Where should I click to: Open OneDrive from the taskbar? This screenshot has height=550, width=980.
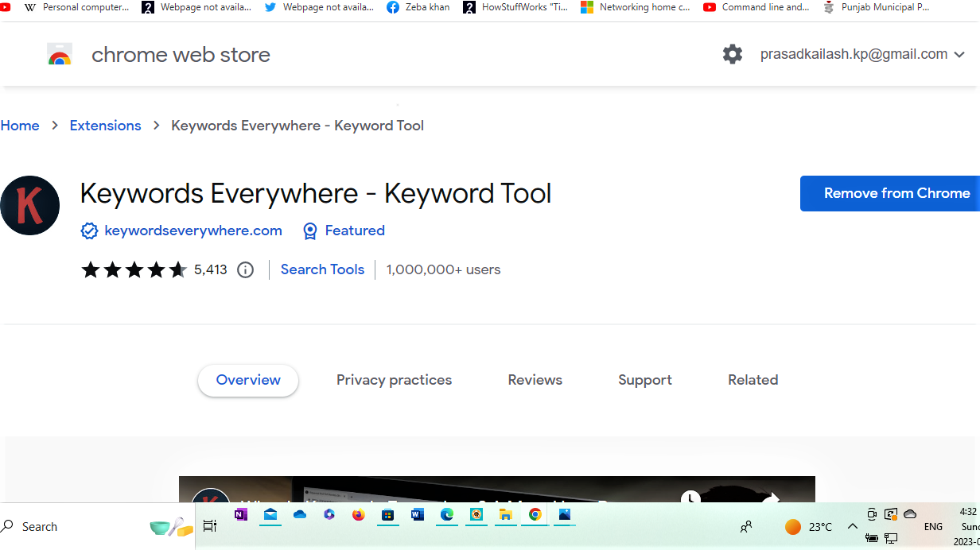[x=300, y=515]
